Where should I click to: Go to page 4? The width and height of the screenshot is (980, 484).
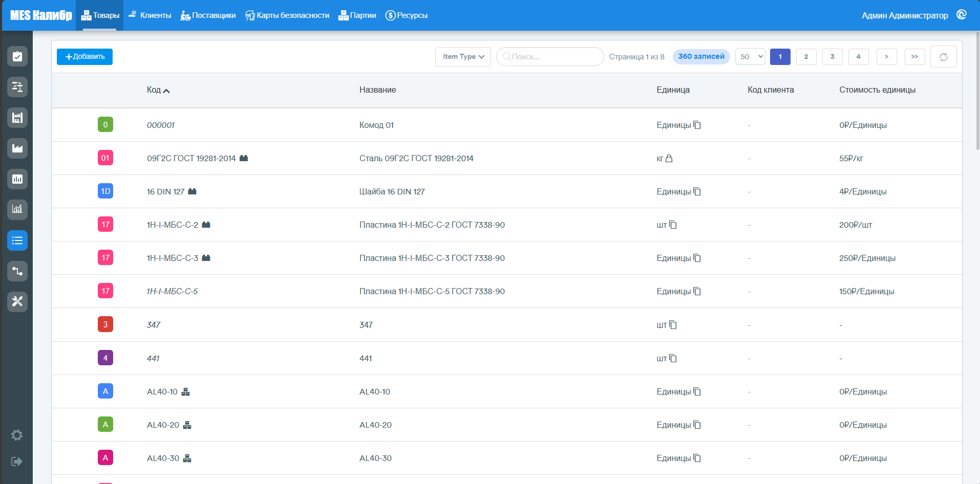[859, 57]
